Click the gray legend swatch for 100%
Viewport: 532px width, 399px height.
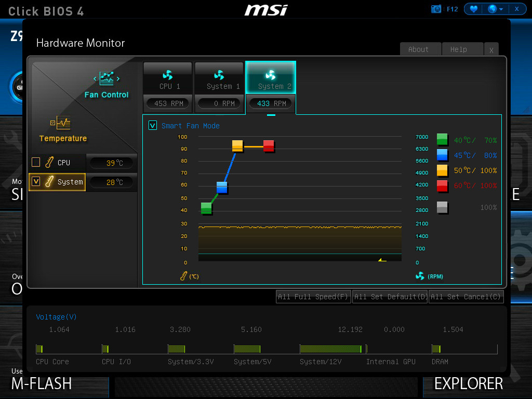click(442, 207)
